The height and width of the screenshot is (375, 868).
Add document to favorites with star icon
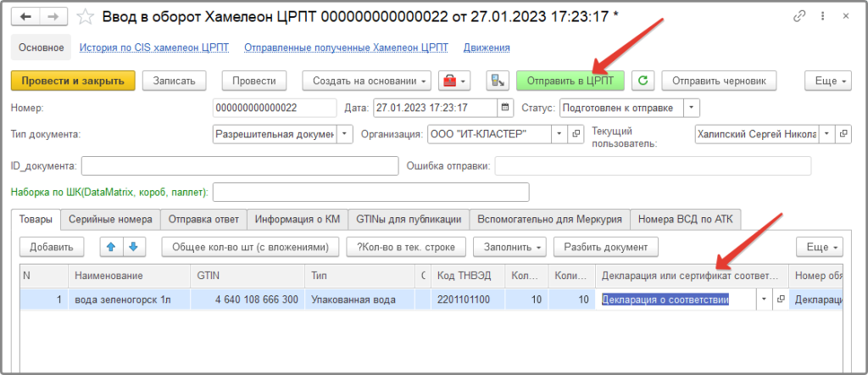86,17
